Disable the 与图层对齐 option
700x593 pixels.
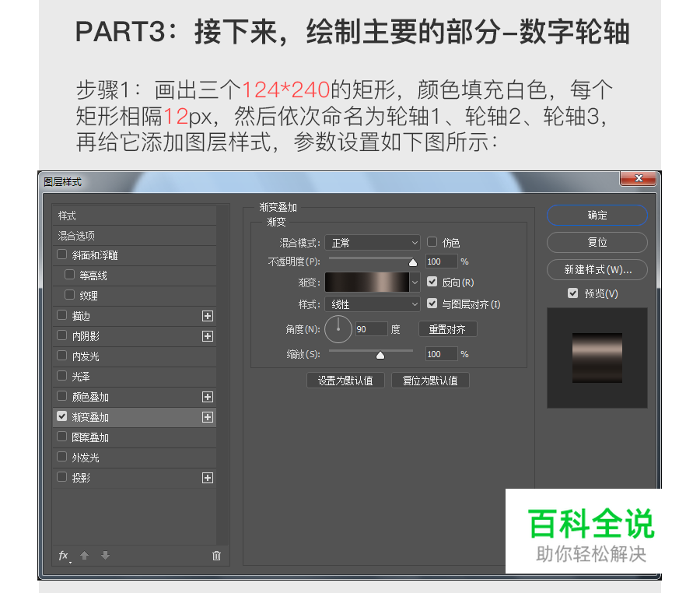coord(432,304)
